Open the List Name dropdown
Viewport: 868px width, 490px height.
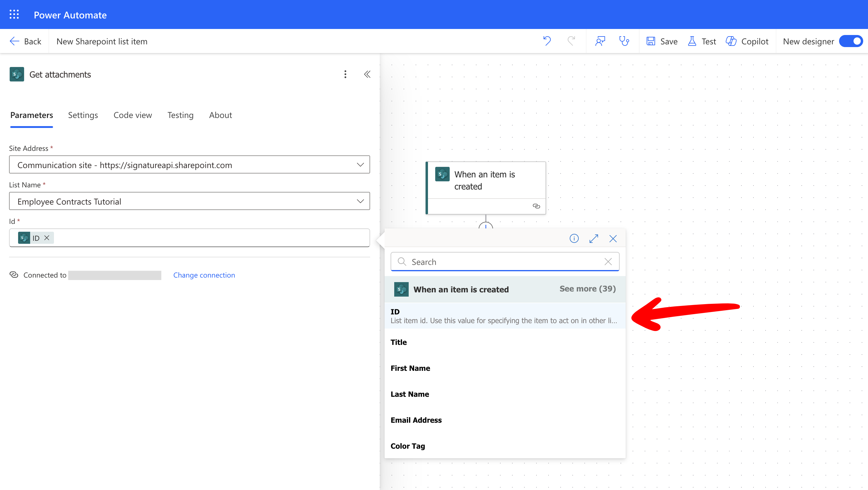(x=360, y=201)
